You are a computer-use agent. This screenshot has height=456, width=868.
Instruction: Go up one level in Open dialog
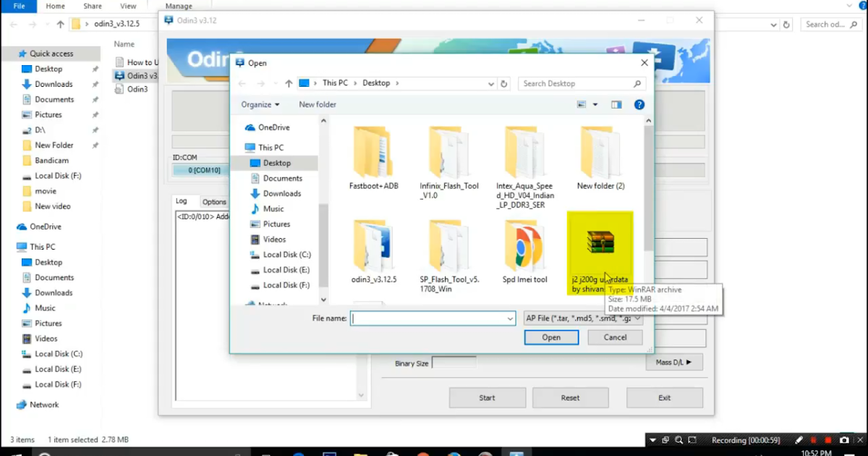[289, 83]
